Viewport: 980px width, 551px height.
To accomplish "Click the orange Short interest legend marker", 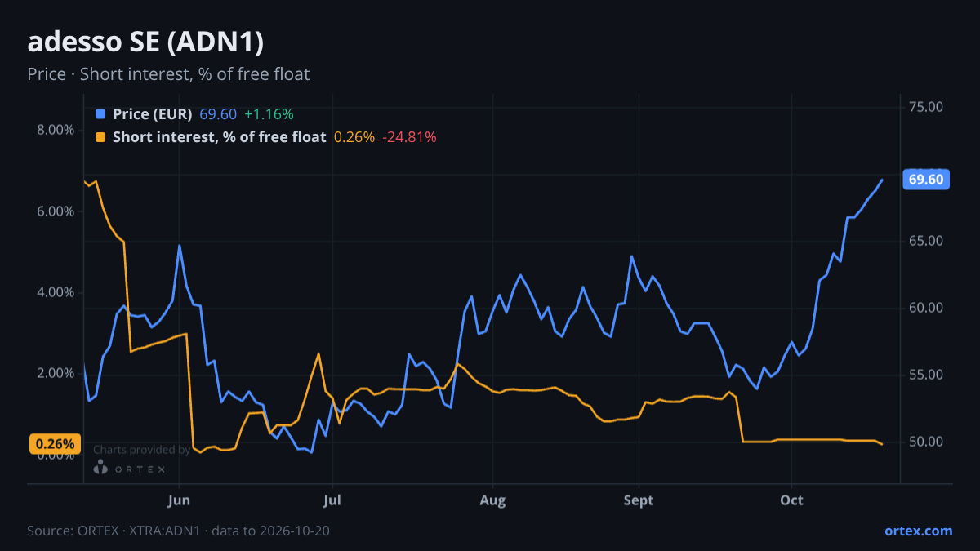I will pos(100,137).
